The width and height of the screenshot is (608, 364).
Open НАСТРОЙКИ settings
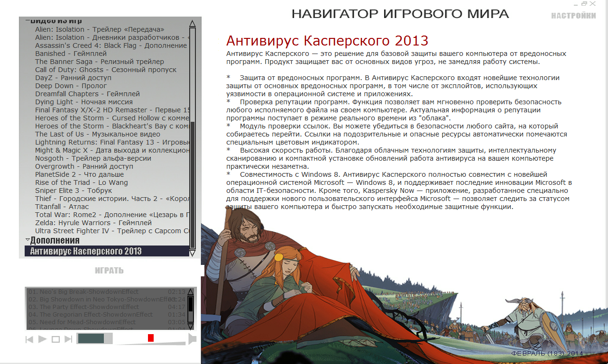click(573, 16)
